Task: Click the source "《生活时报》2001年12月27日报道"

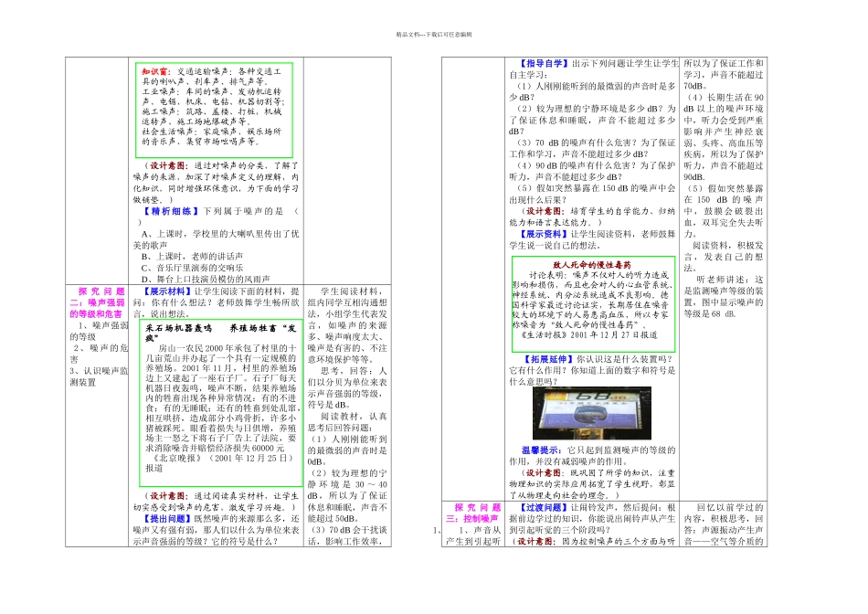Action: click(x=589, y=334)
